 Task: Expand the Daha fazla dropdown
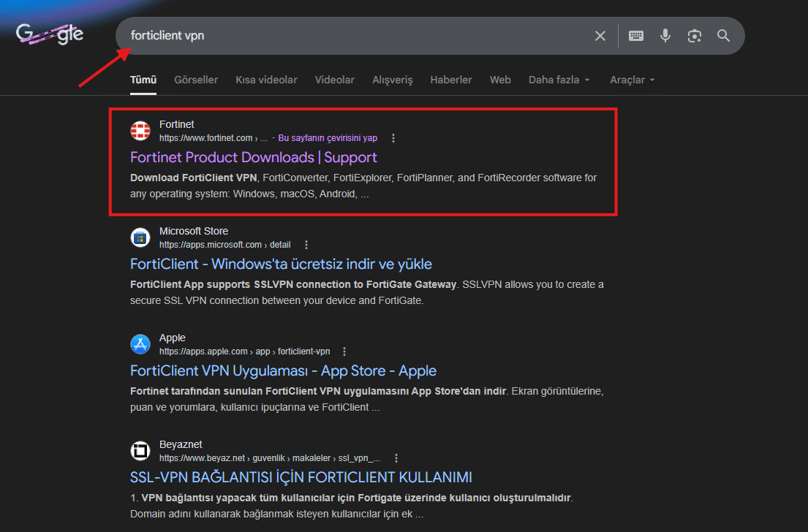pyautogui.click(x=559, y=80)
